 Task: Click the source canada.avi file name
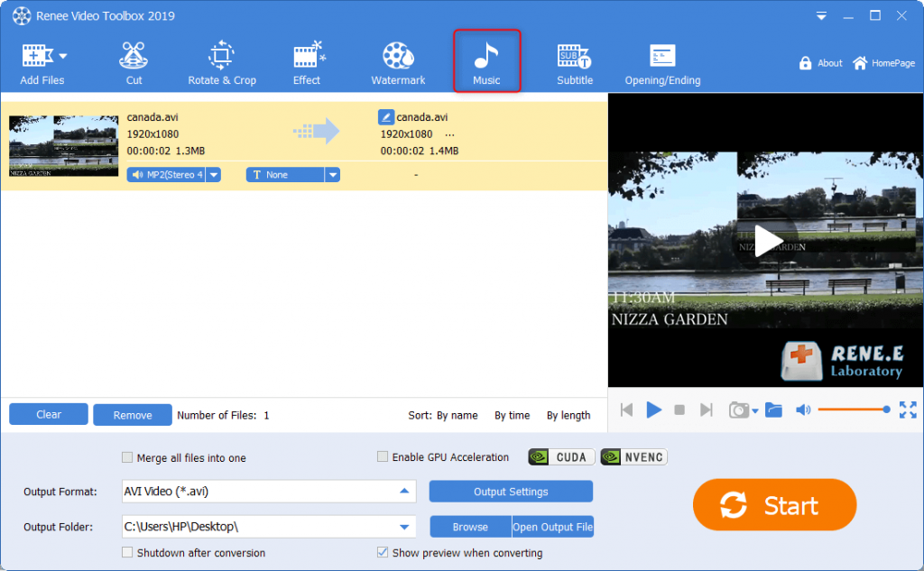pos(152,117)
